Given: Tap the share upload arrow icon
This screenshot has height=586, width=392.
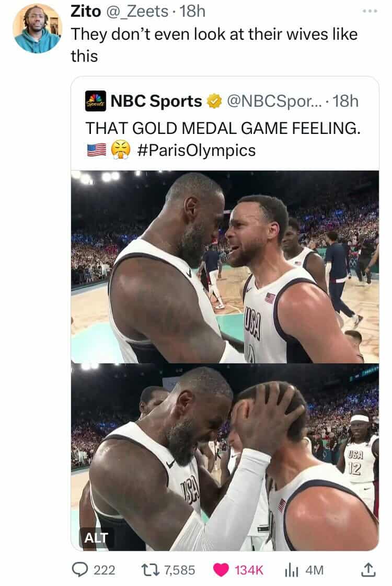Looking at the screenshot, I should coord(368,569).
